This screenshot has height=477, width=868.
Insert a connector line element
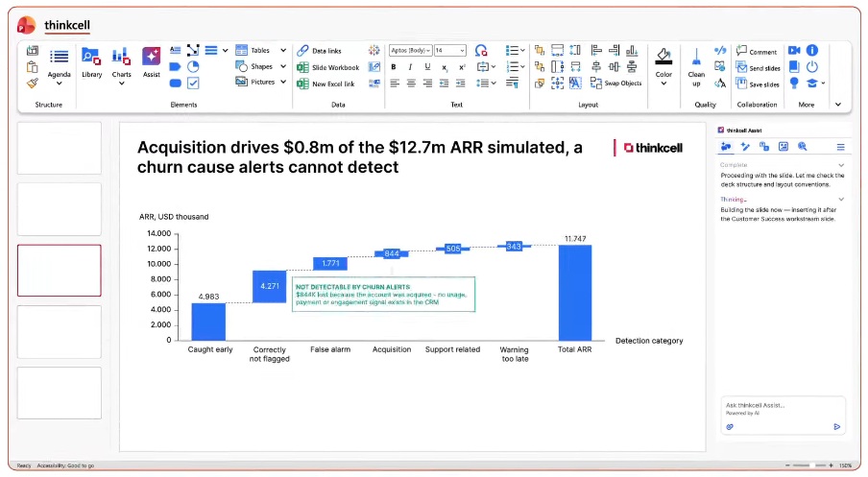(x=193, y=50)
